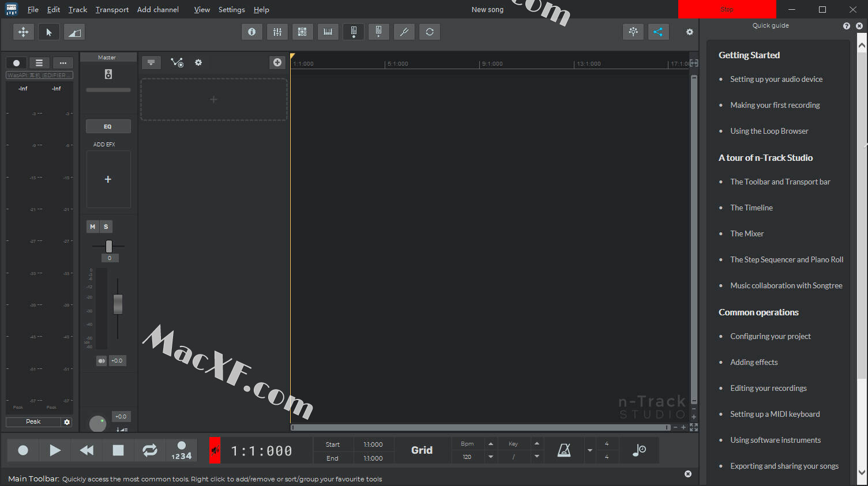
Task: Open the mixer from the main toolbar
Action: [x=277, y=32]
